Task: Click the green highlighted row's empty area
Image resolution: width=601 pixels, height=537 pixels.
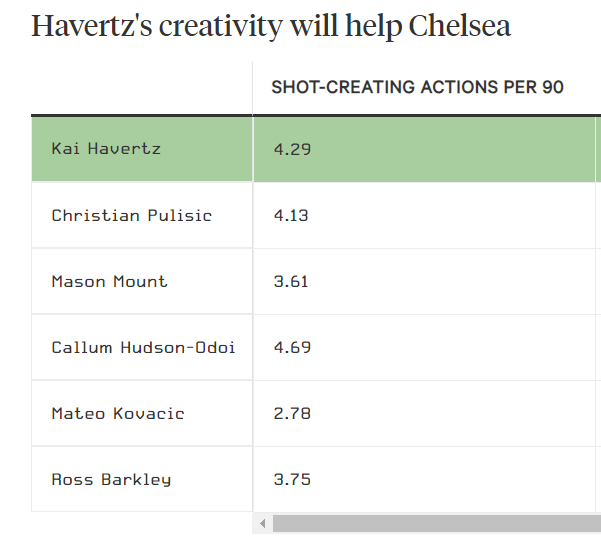Action: point(452,149)
